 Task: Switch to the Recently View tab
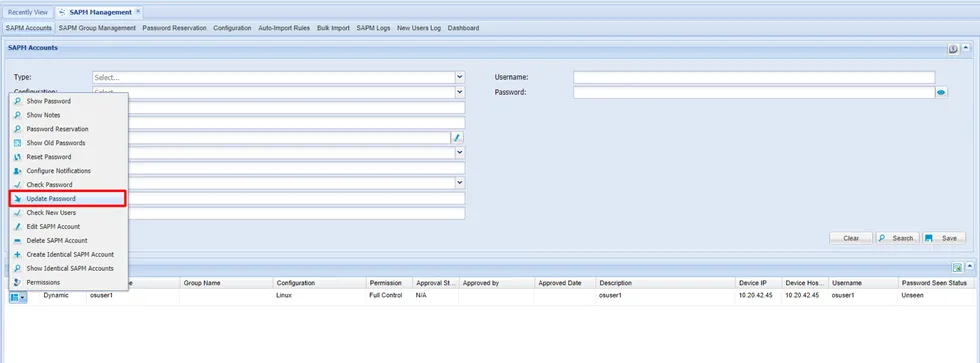(28, 12)
